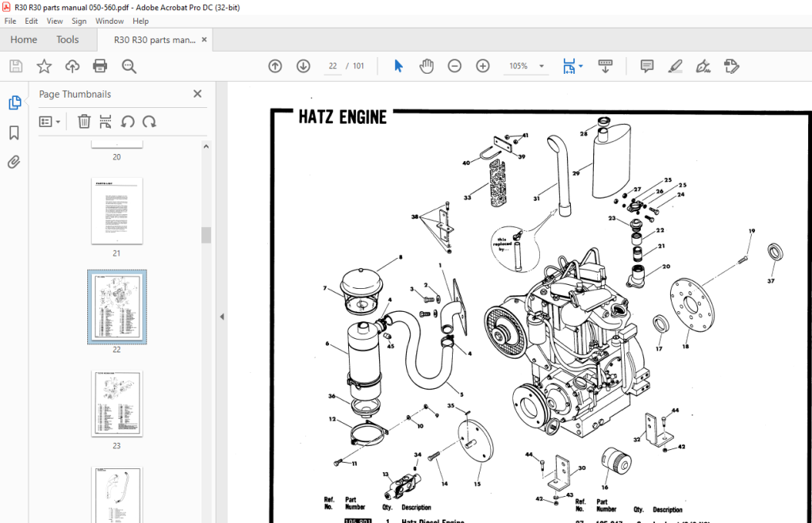Open the thumbnails options menu
Viewport: 812px width, 523px height.
pos(50,121)
